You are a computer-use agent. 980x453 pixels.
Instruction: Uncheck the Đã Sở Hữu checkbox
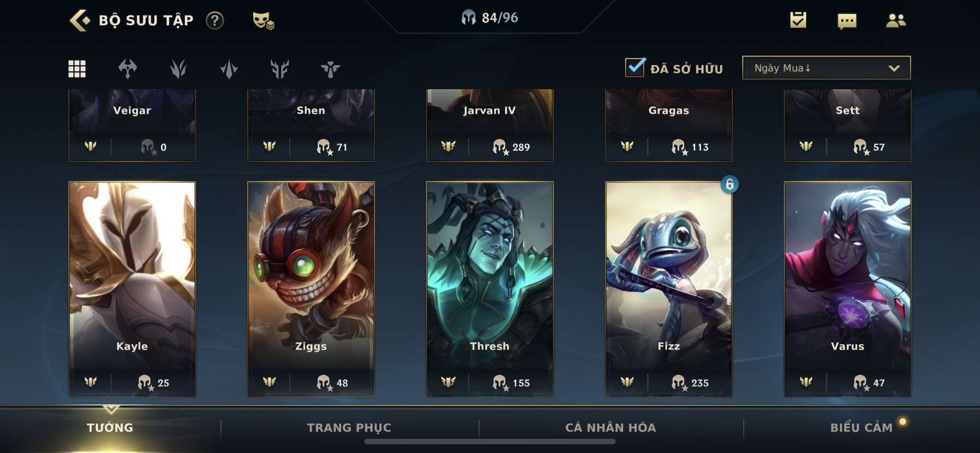click(635, 67)
